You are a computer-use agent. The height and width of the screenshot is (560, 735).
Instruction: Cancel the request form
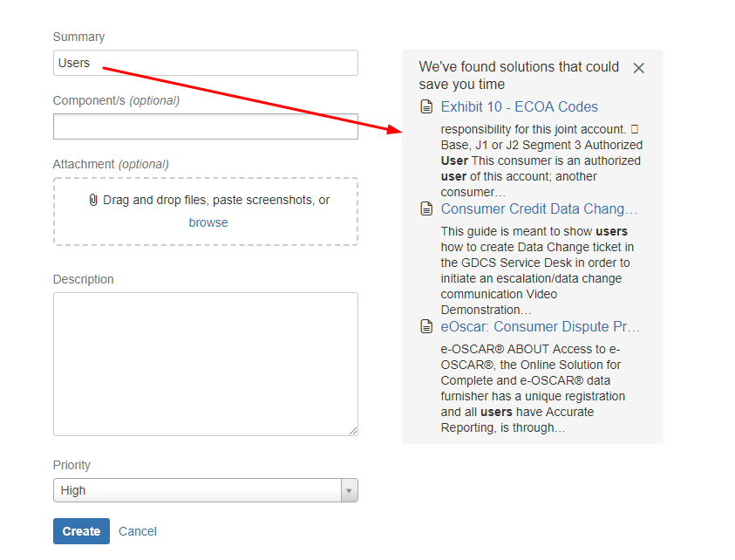(x=138, y=531)
